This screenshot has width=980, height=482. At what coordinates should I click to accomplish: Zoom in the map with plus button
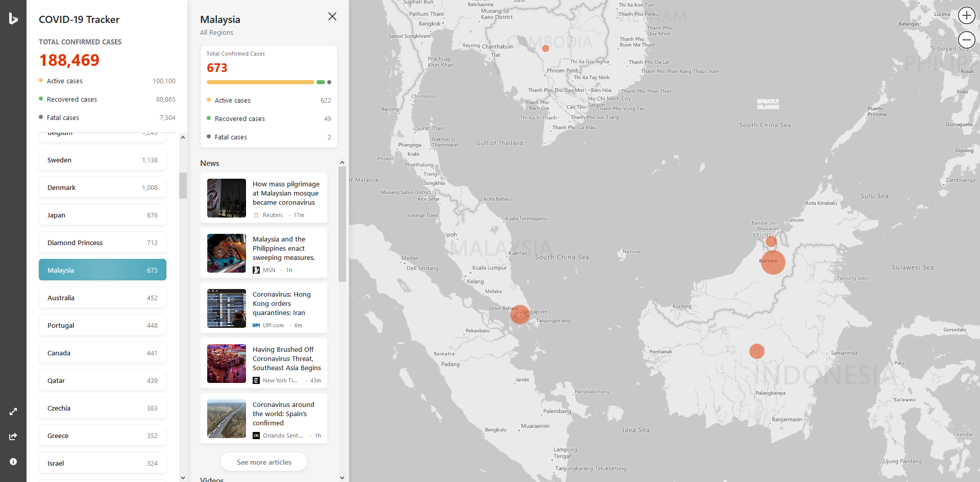point(966,16)
